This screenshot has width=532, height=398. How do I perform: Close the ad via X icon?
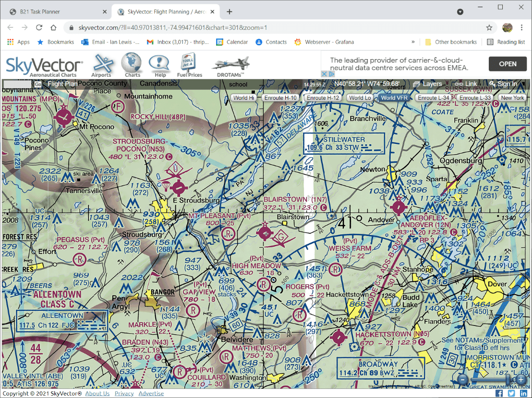tap(324, 73)
